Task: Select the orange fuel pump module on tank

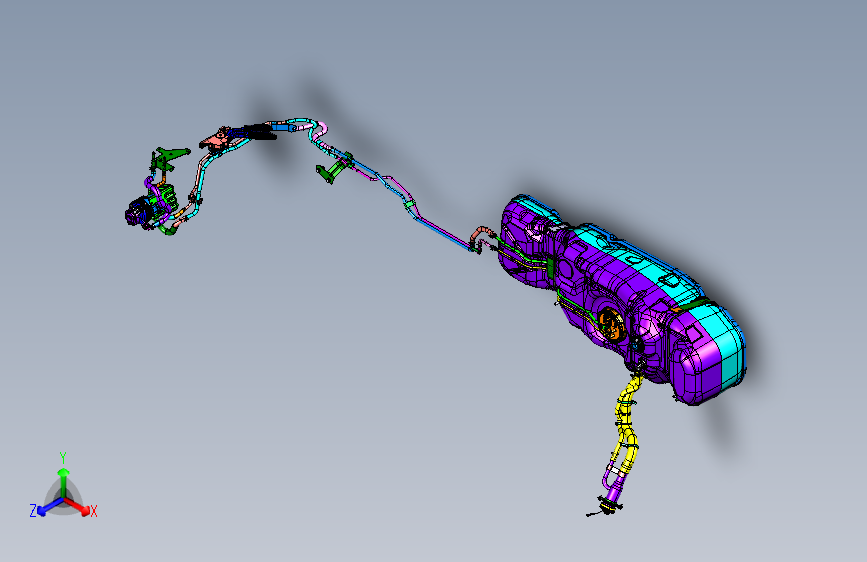Action: pos(612,324)
